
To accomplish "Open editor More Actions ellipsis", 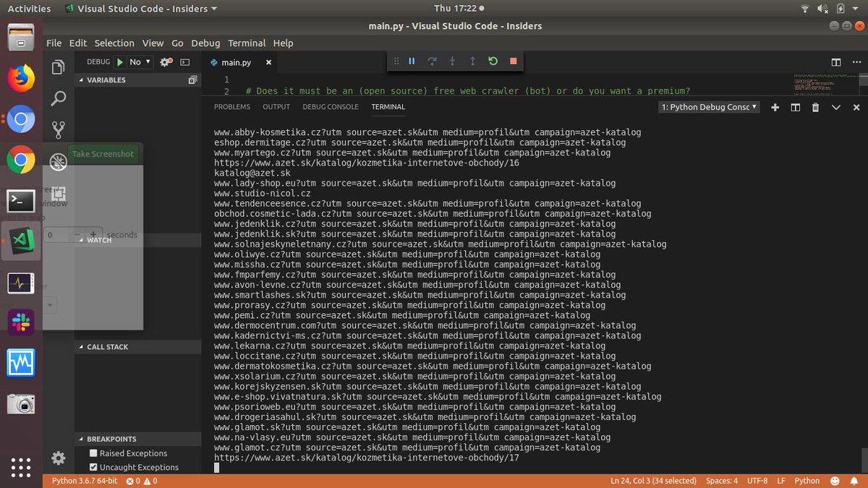I will pos(856,63).
